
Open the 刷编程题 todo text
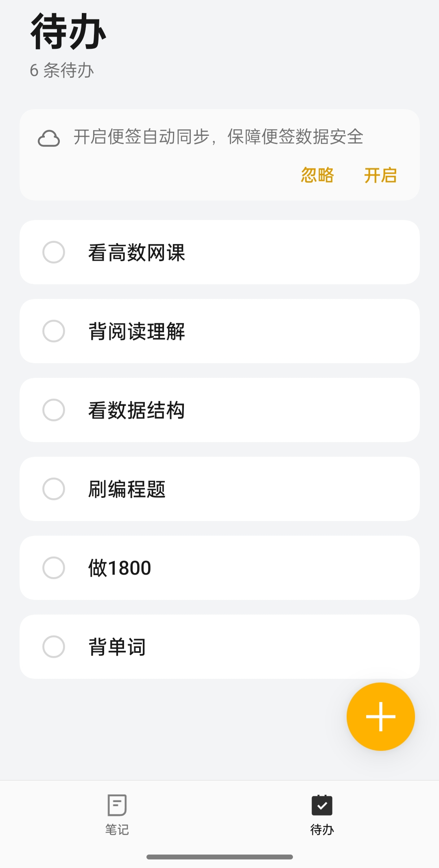pyautogui.click(x=127, y=489)
